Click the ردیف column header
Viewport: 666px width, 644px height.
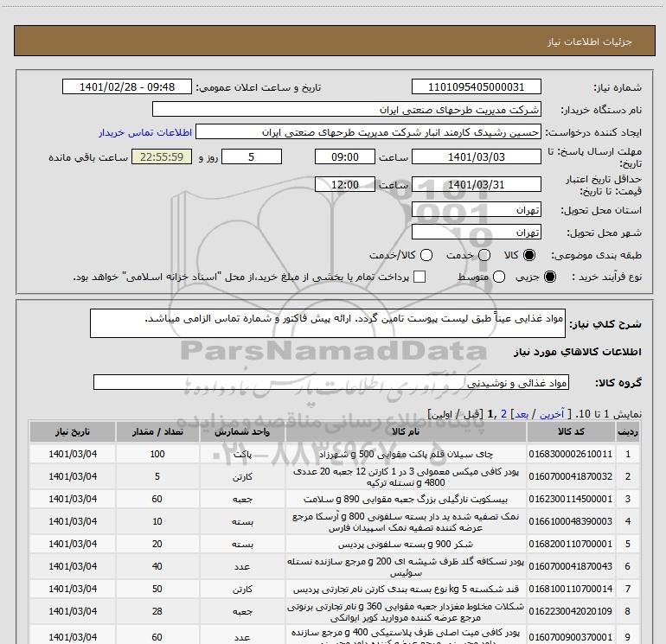point(627,431)
